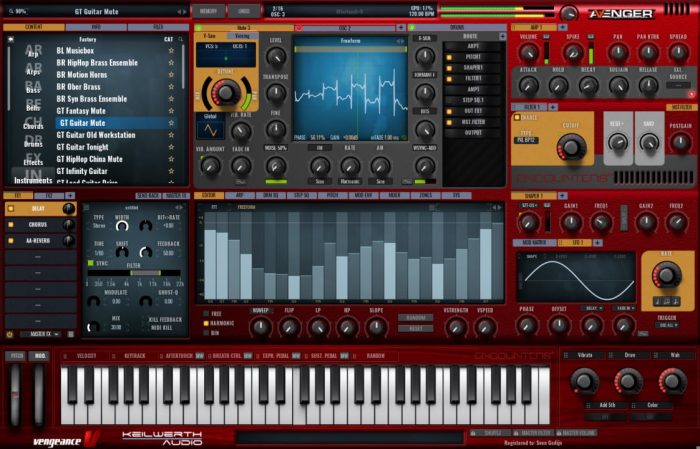
Task: Open the LFO Fade In dropdown
Action: (624, 308)
